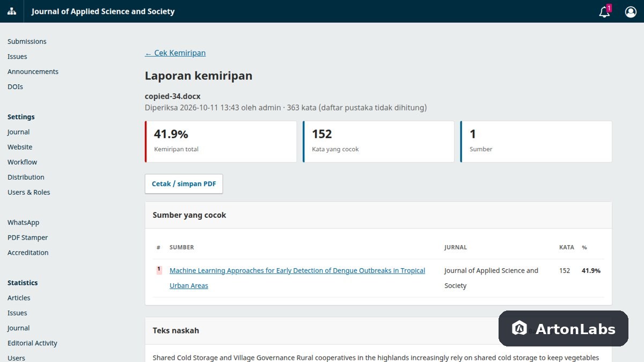Open DOIs in the sidebar
Viewport: 644px width, 362px height.
pyautogui.click(x=15, y=86)
